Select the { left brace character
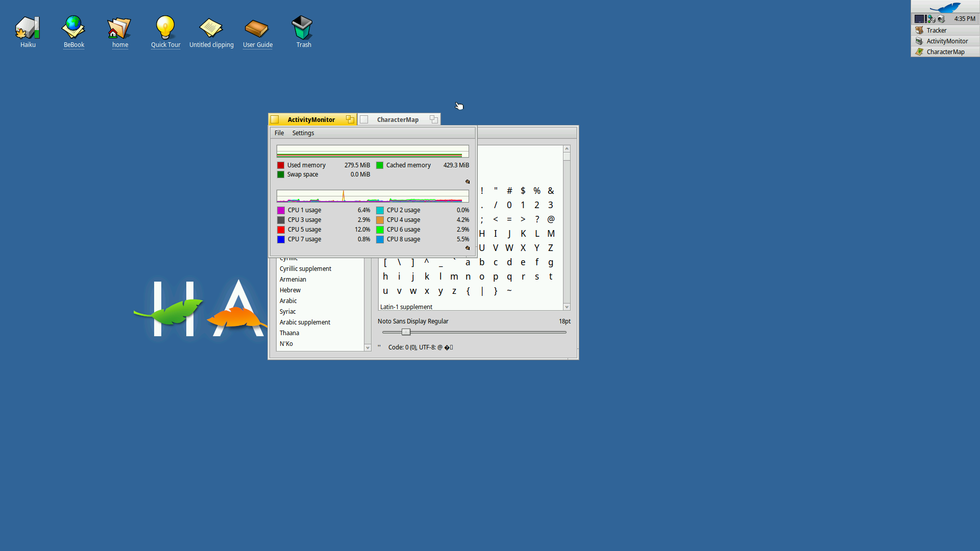 468,291
